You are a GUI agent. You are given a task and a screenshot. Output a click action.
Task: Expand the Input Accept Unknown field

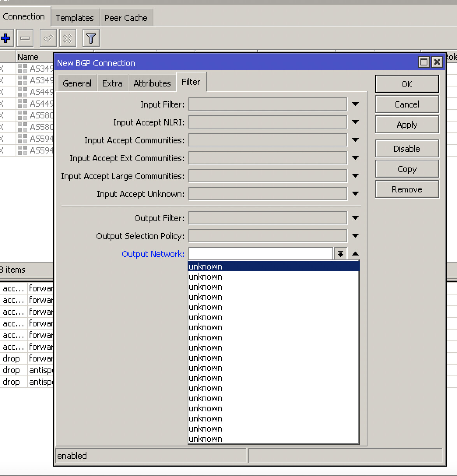pos(355,194)
